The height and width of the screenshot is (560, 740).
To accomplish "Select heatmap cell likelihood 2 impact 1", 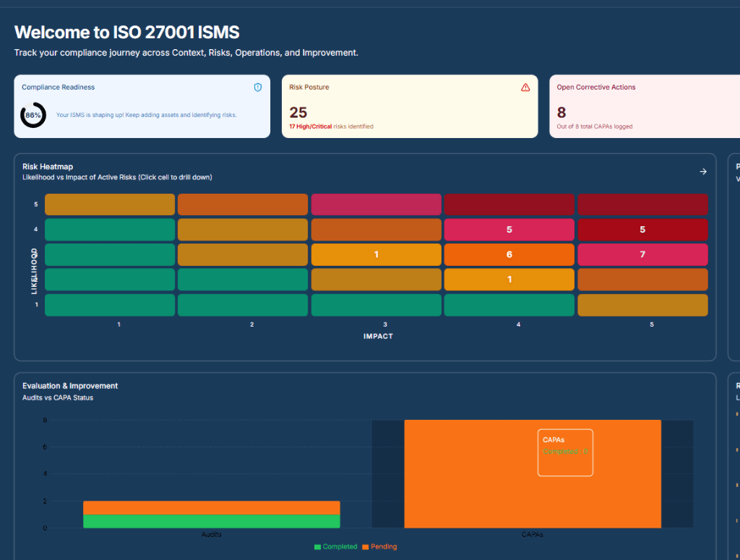I will coord(110,280).
